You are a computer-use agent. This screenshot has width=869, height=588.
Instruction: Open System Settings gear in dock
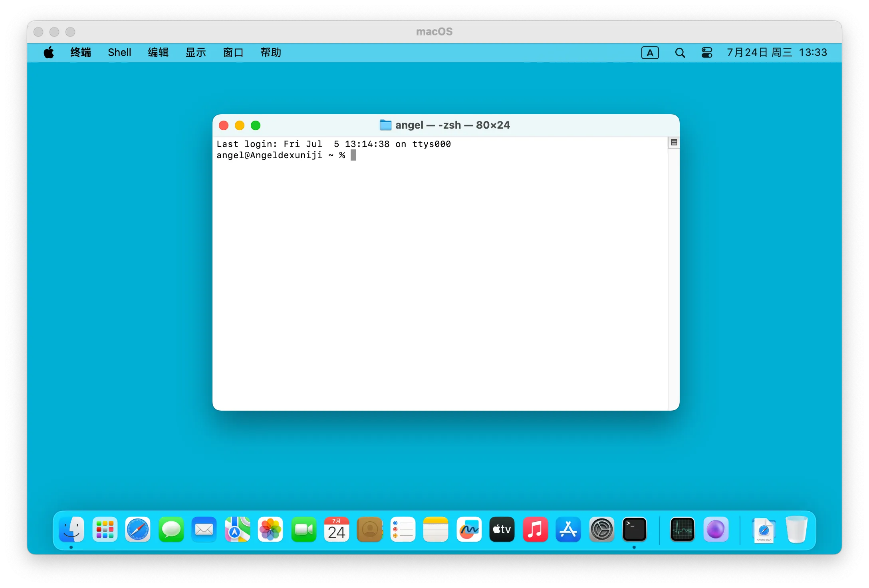(601, 530)
